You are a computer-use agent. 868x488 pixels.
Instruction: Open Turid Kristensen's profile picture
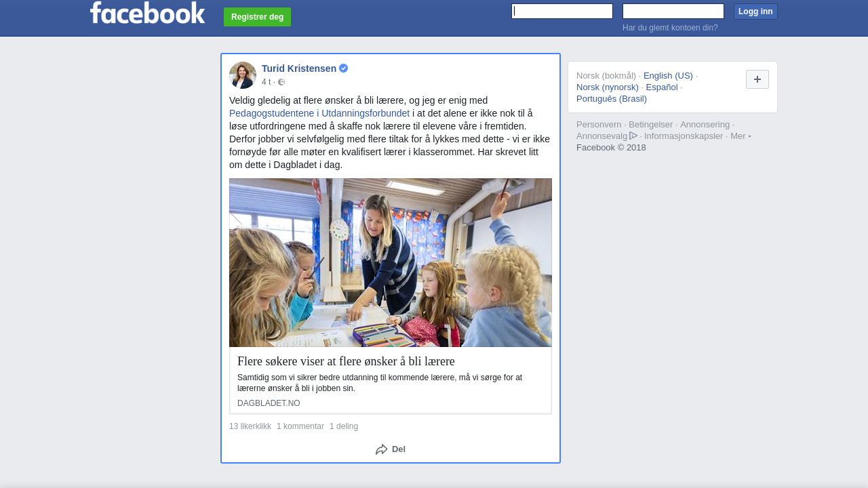243,75
